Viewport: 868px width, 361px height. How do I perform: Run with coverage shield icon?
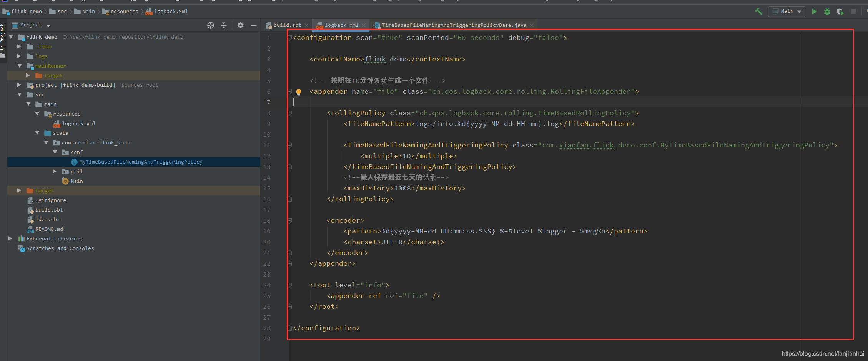pyautogui.click(x=840, y=12)
